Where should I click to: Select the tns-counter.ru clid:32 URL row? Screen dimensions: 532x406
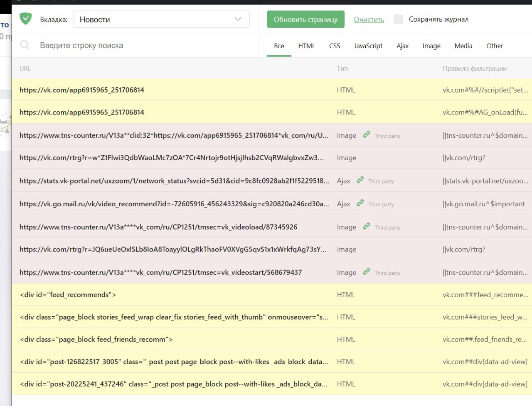272,135
